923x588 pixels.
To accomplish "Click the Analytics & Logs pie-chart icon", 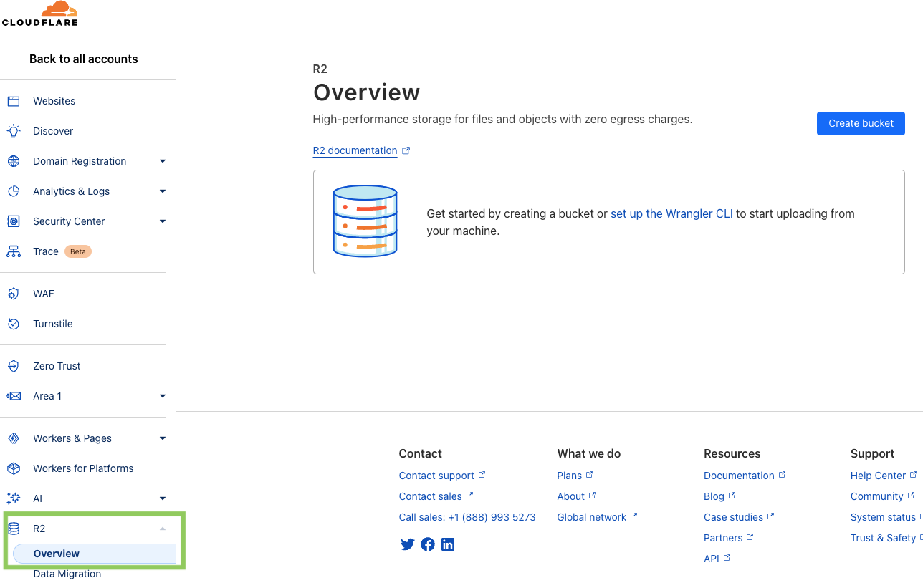I will tap(14, 191).
